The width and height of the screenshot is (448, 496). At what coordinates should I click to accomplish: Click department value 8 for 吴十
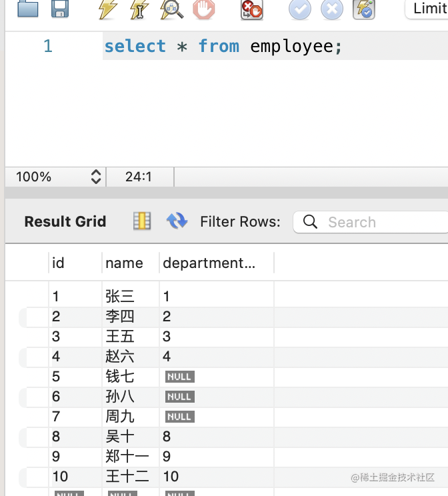(x=217, y=437)
